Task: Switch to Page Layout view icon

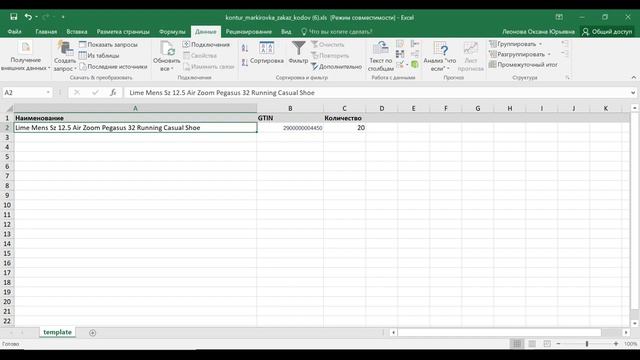Action: (x=532, y=344)
